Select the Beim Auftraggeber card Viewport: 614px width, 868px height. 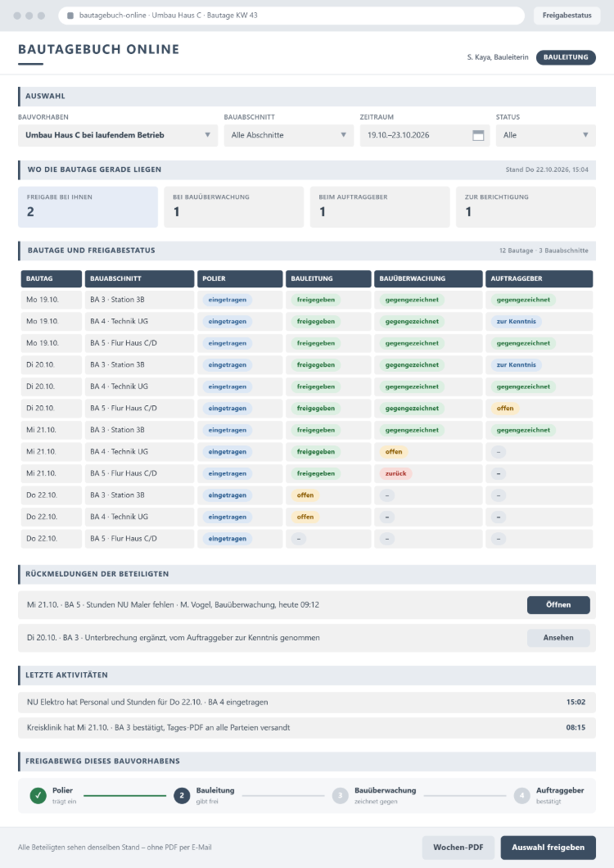tap(380, 207)
